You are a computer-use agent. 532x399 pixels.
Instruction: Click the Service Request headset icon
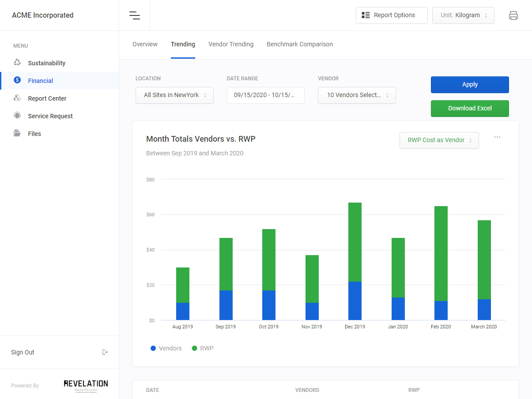[x=17, y=116]
